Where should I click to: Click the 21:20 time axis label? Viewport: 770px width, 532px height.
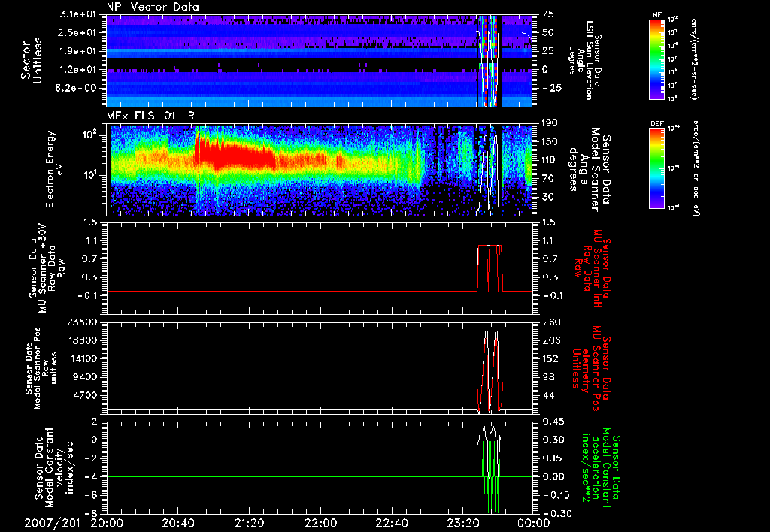[249, 523]
